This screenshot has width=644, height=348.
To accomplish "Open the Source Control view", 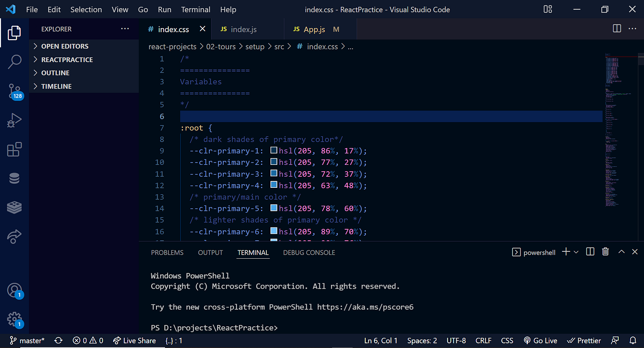I will [14, 91].
